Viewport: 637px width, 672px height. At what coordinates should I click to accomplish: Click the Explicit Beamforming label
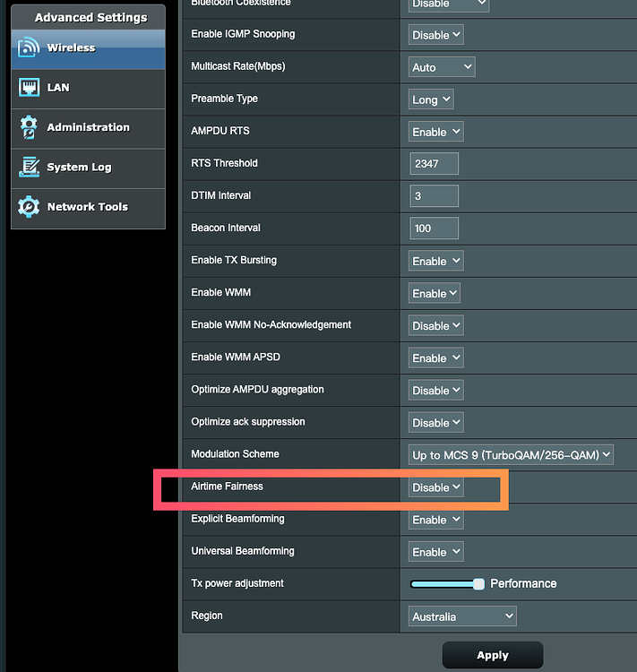tap(238, 519)
